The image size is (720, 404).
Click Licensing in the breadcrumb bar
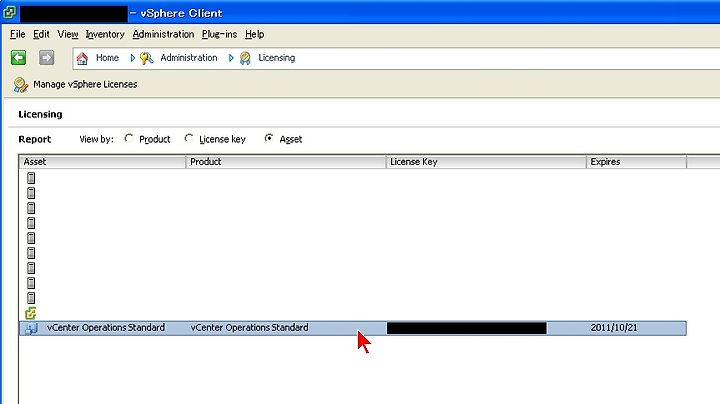pos(276,58)
